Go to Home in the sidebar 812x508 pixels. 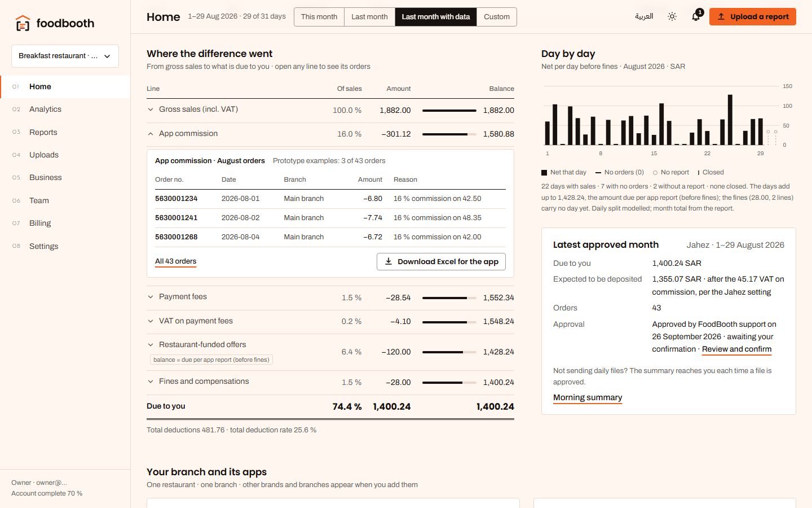tap(65, 86)
